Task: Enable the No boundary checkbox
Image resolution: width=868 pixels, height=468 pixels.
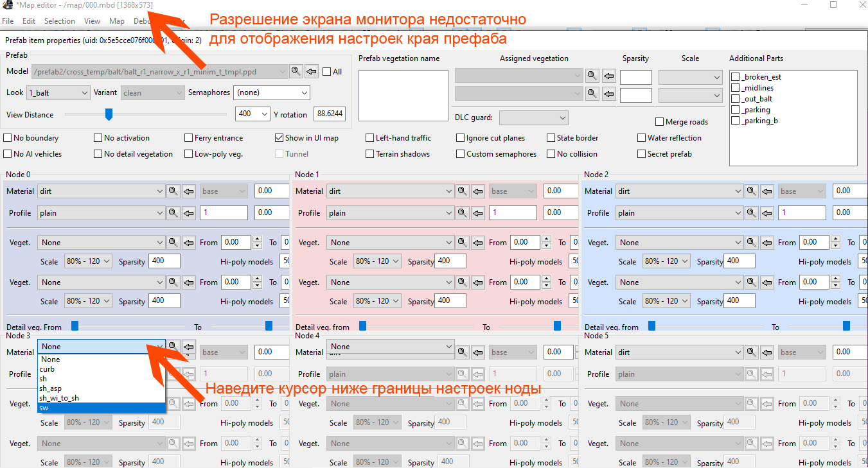Action: (8, 138)
